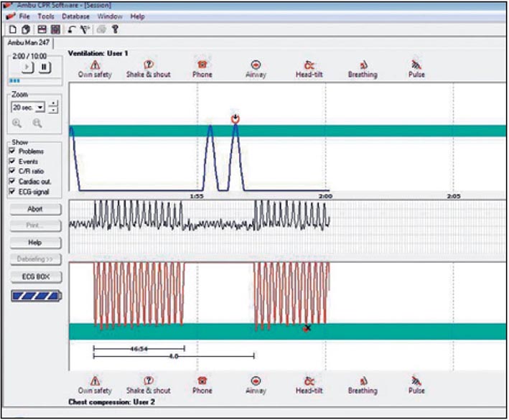
Task: Click the compression error X marker
Action: click(307, 328)
